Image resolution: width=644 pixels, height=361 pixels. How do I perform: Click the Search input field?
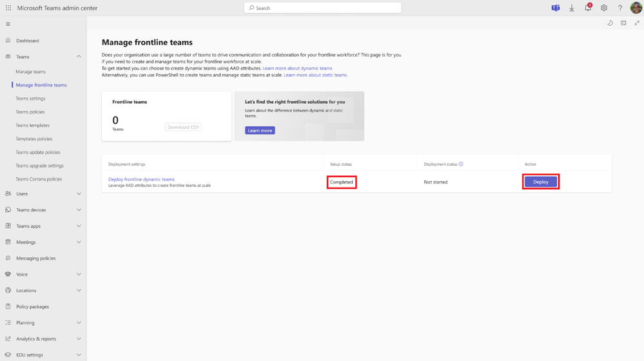coord(322,8)
